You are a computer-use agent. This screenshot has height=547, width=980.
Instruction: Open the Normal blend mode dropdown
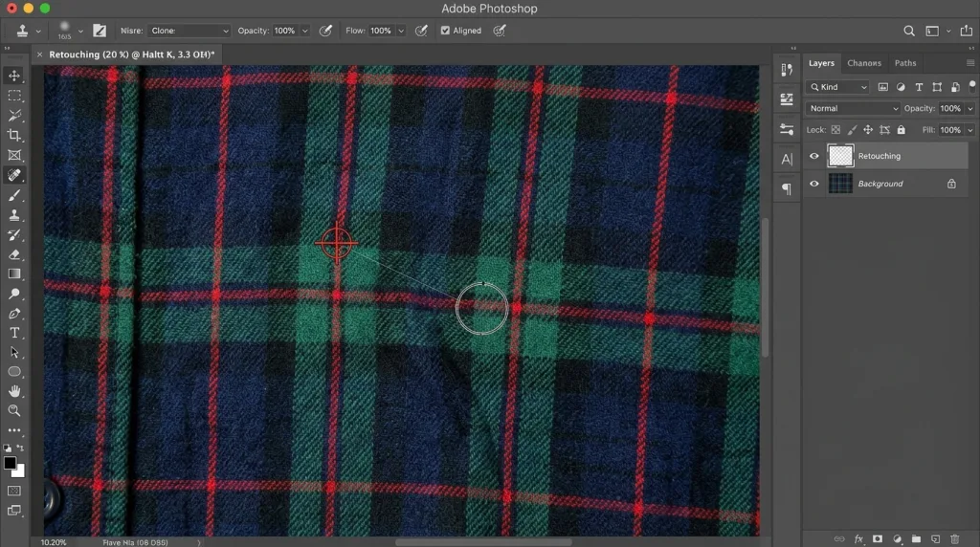(853, 109)
